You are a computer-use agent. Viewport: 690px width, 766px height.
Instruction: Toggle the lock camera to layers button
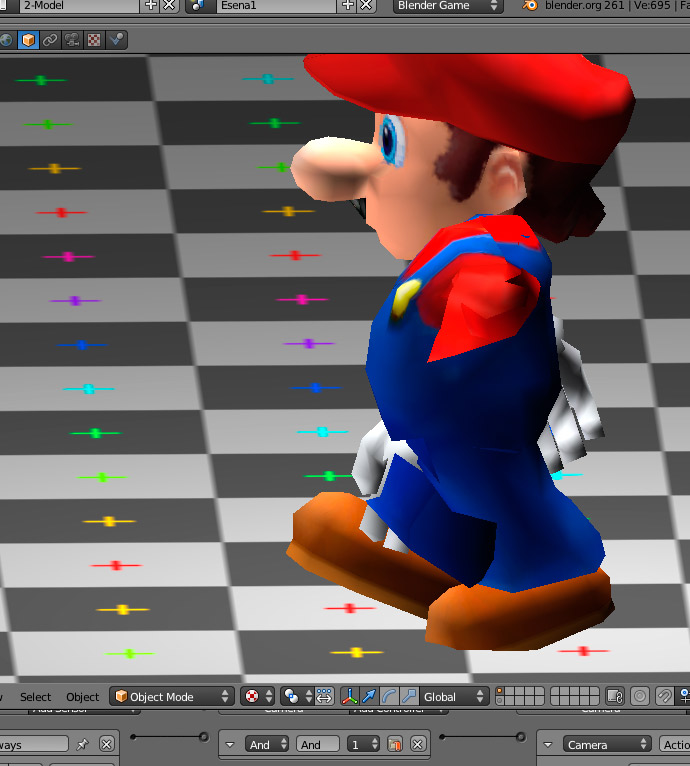(x=615, y=696)
